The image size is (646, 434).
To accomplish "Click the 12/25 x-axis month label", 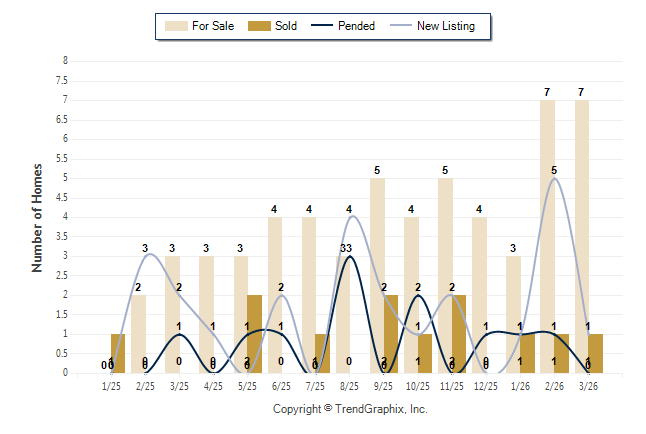I will click(485, 385).
